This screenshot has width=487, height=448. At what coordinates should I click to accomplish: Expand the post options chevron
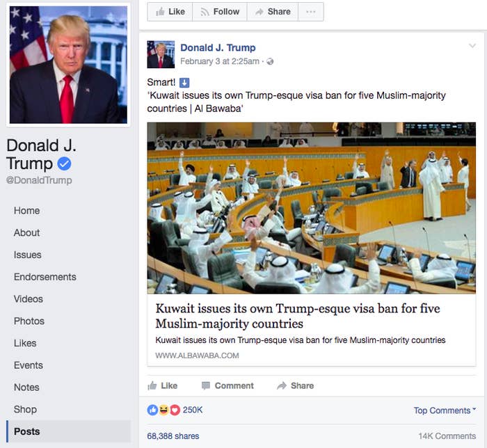click(472, 46)
